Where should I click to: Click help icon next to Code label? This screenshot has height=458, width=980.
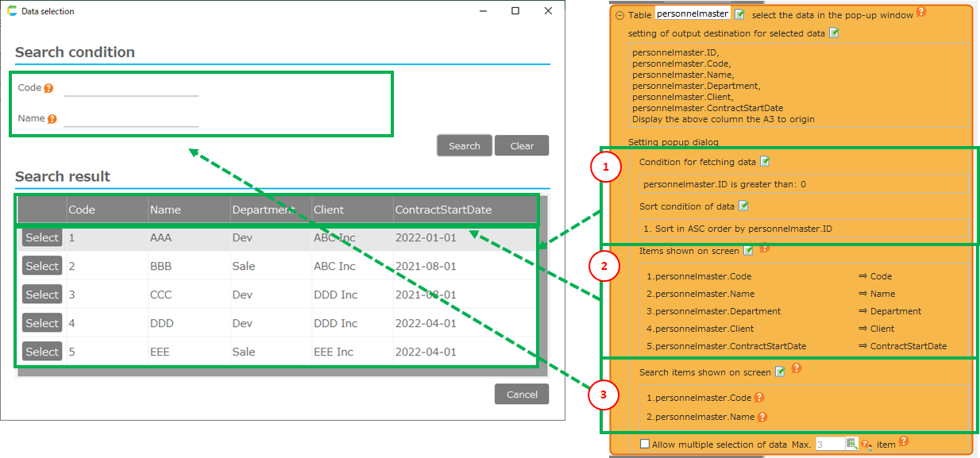point(49,88)
